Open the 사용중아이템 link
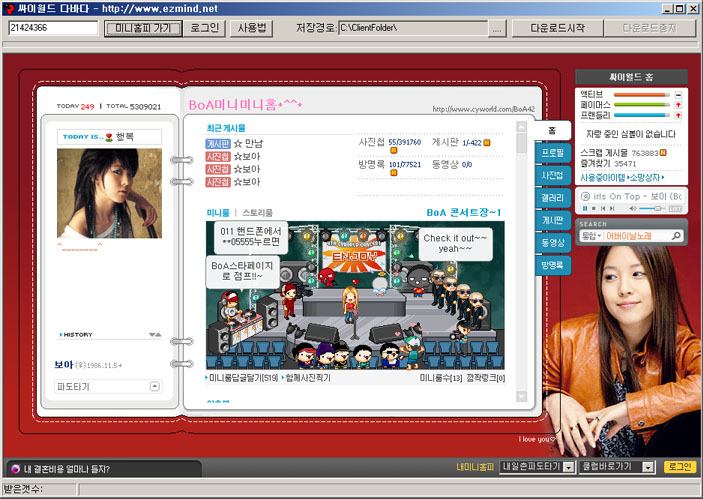The height and width of the screenshot is (499, 703). click(x=603, y=178)
